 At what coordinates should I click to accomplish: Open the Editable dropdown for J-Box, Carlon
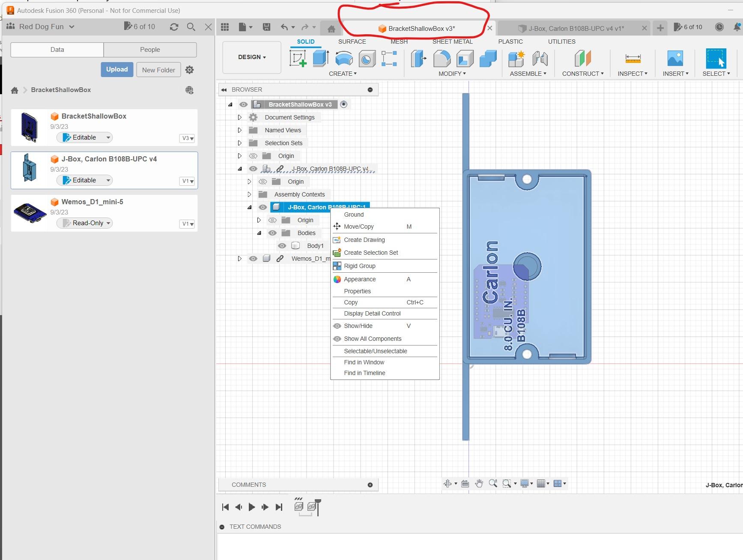point(84,180)
